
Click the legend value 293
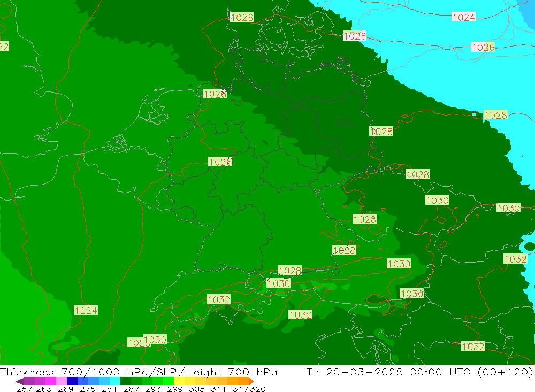[x=153, y=389]
